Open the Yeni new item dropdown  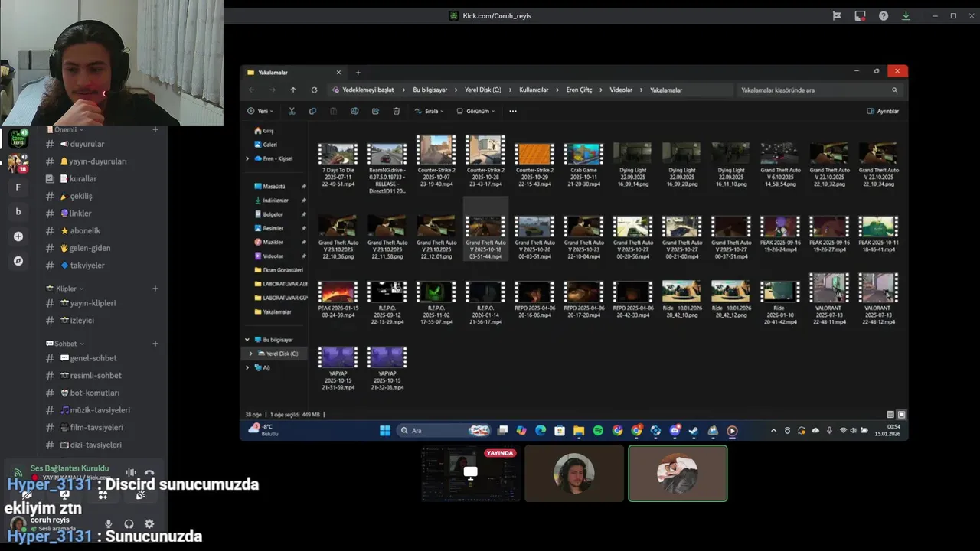260,111
